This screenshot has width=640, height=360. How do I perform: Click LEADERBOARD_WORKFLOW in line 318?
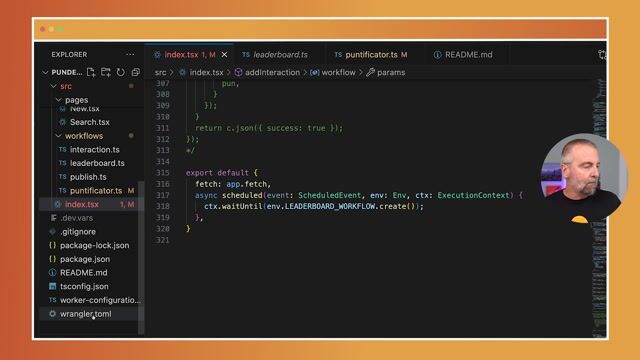330,206
